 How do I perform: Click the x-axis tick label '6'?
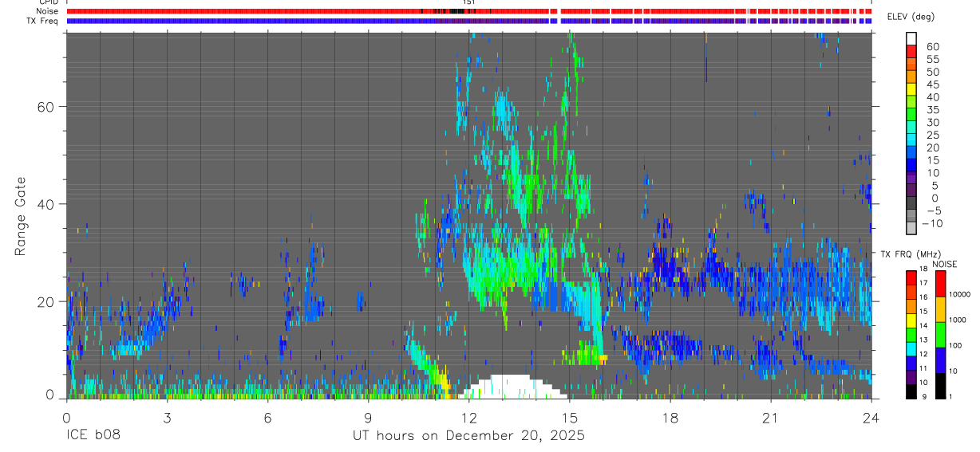point(267,418)
